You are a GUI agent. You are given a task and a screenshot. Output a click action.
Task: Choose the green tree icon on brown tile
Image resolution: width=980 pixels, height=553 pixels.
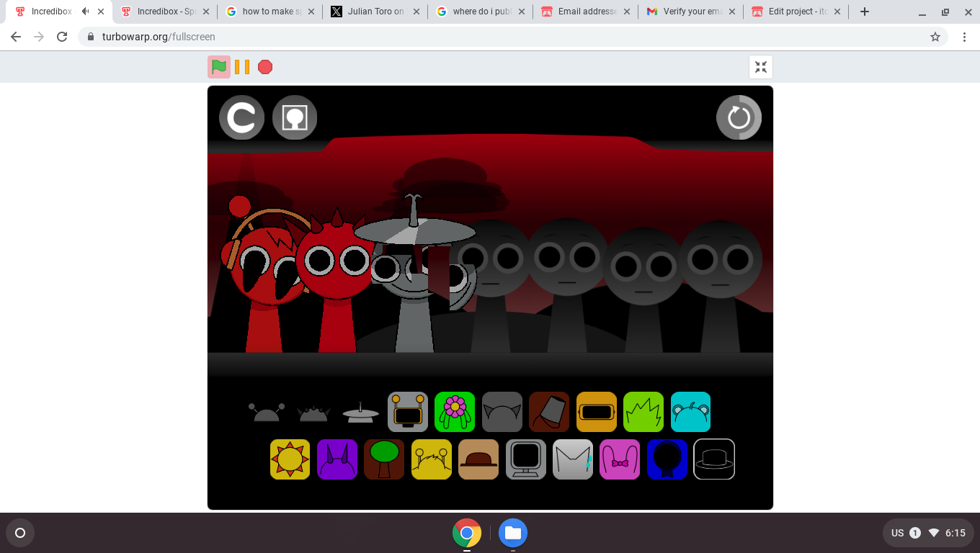[x=384, y=459]
